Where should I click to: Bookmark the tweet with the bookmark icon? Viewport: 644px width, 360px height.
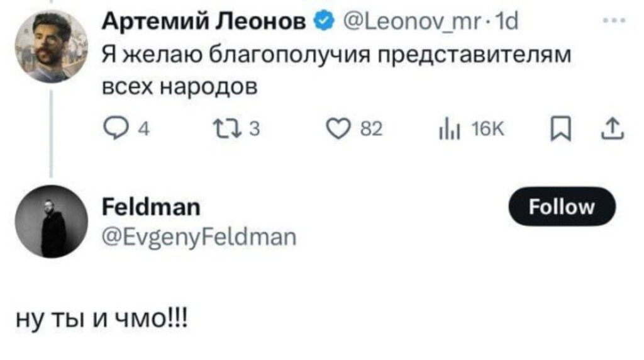[x=557, y=128]
